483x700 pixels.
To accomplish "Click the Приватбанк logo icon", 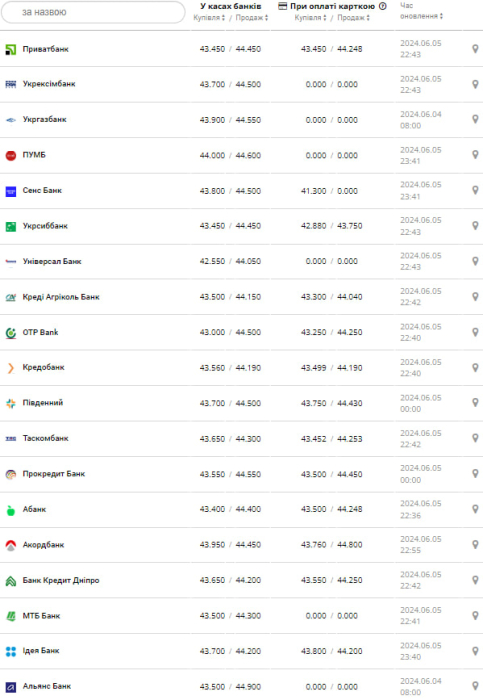I will 11,50.
